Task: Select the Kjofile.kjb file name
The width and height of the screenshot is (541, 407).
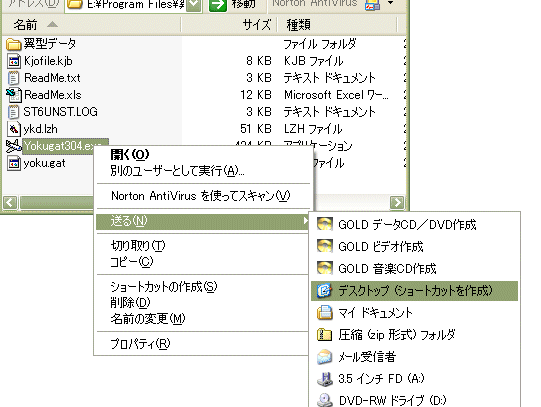Action: (48, 61)
